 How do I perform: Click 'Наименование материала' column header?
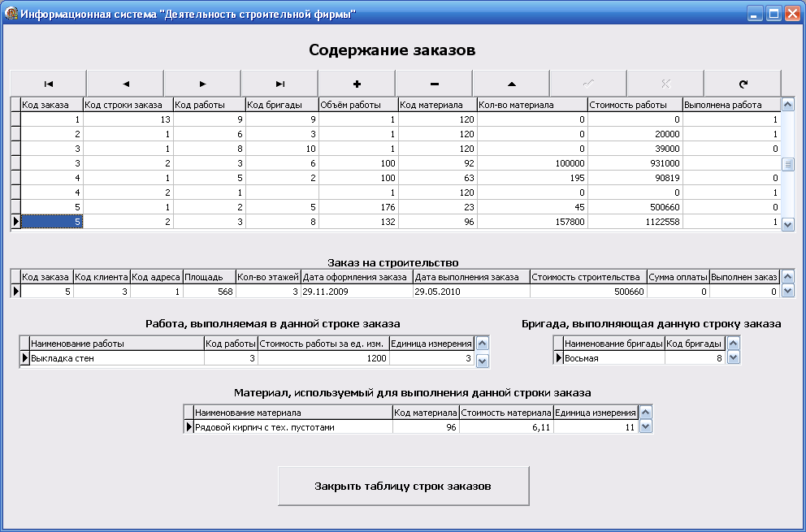tap(293, 413)
